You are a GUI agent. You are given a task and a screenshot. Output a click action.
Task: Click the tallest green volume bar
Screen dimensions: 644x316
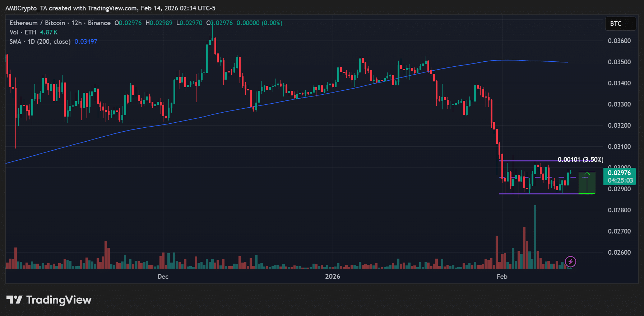pos(535,237)
